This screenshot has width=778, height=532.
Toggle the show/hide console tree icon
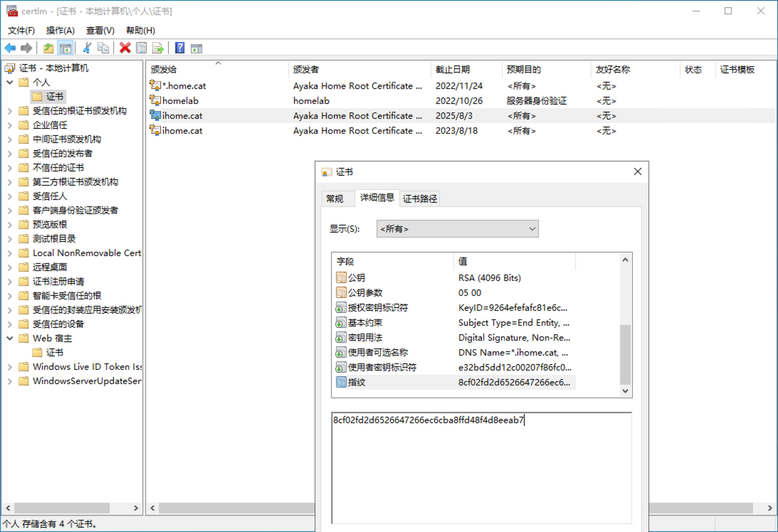coord(65,48)
